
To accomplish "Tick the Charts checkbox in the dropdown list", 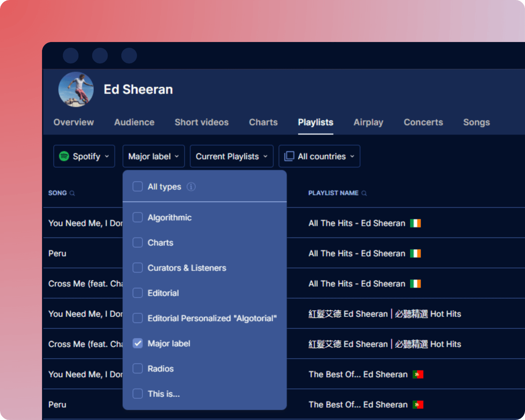I will pyautogui.click(x=138, y=243).
